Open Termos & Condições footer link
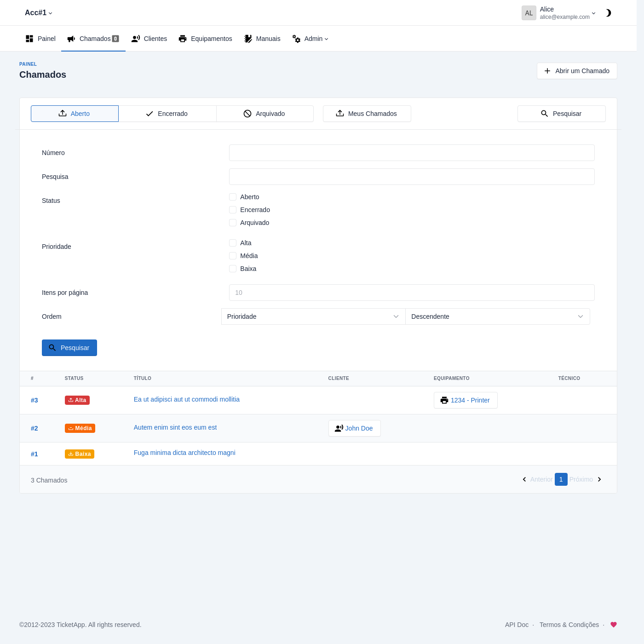This screenshot has width=644, height=644. pyautogui.click(x=569, y=625)
